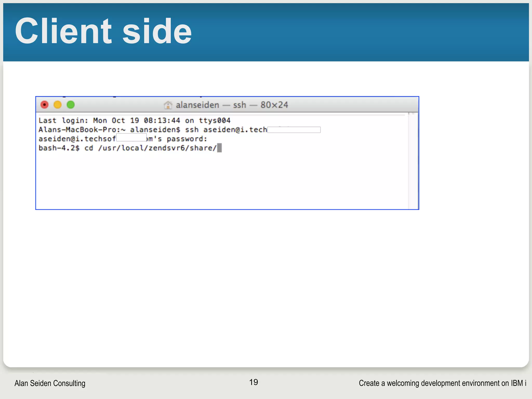Click the home folder icon in title bar
The width and height of the screenshot is (532, 399).
click(x=168, y=105)
